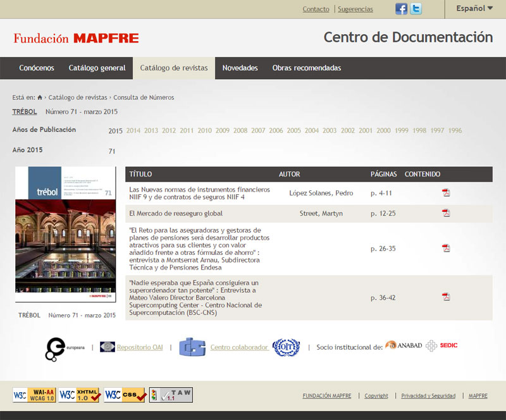Open the W3C CSS validation badge

(125, 395)
